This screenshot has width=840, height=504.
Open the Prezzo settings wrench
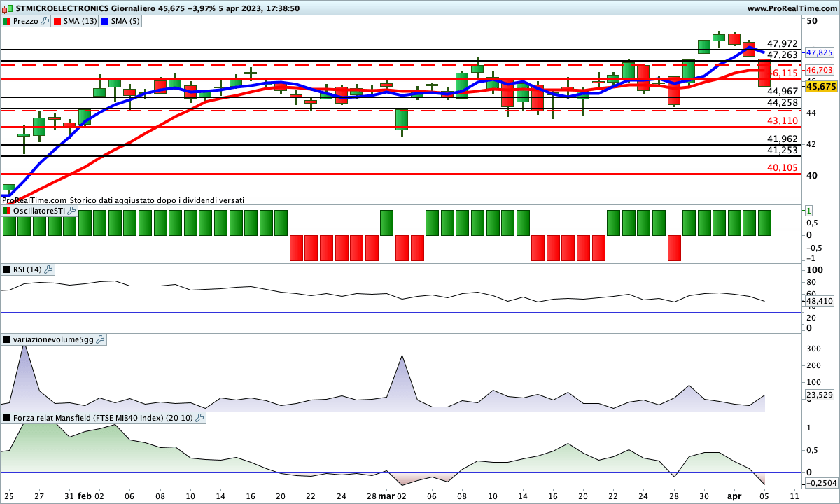tap(45, 21)
